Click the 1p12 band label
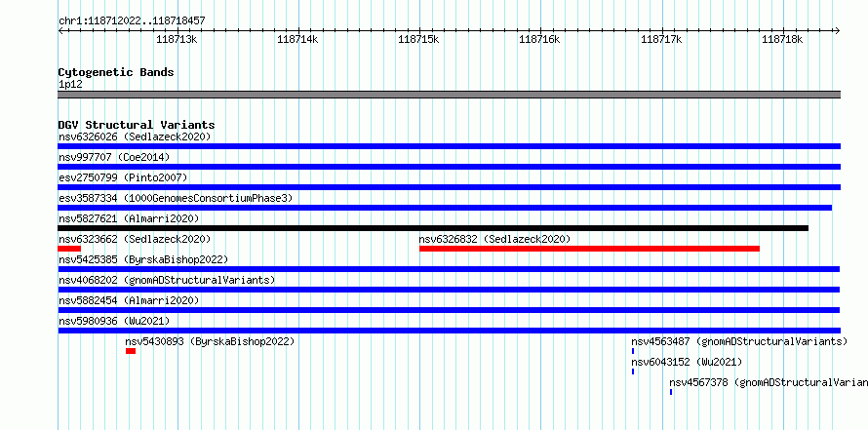868x430 pixels. coord(70,85)
